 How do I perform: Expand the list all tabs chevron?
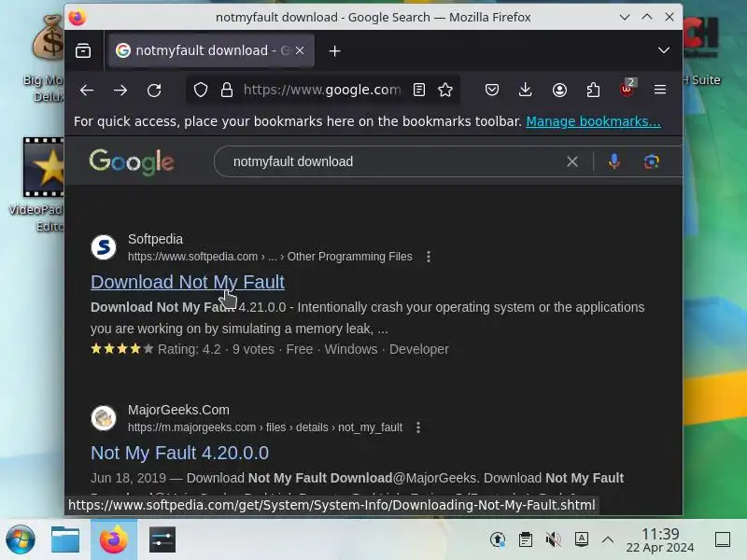click(x=664, y=50)
